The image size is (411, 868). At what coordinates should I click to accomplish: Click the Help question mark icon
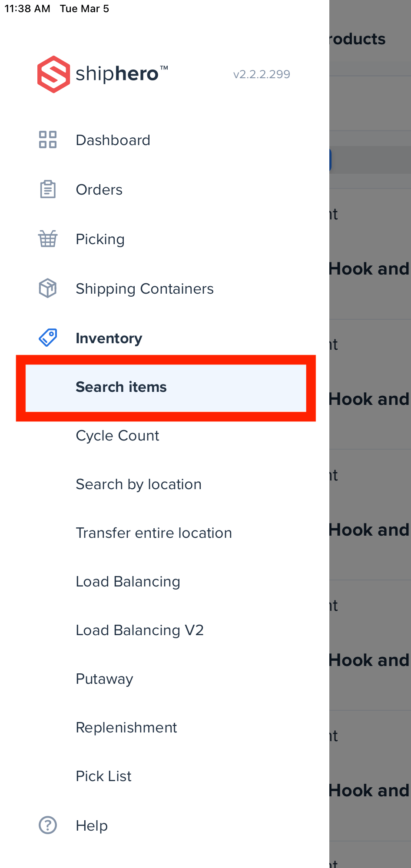coord(48,825)
